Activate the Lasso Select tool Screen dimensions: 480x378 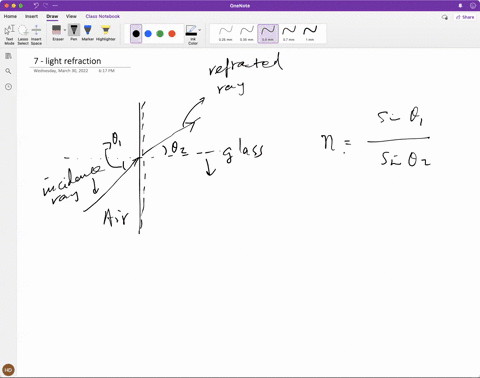[23, 35]
